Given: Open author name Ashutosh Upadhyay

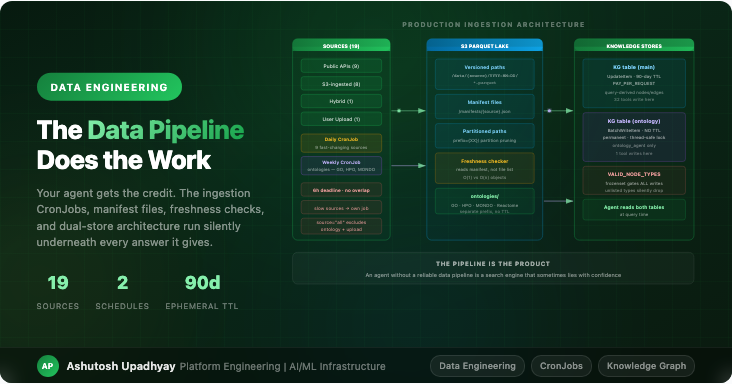Looking at the screenshot, I should point(121,366).
